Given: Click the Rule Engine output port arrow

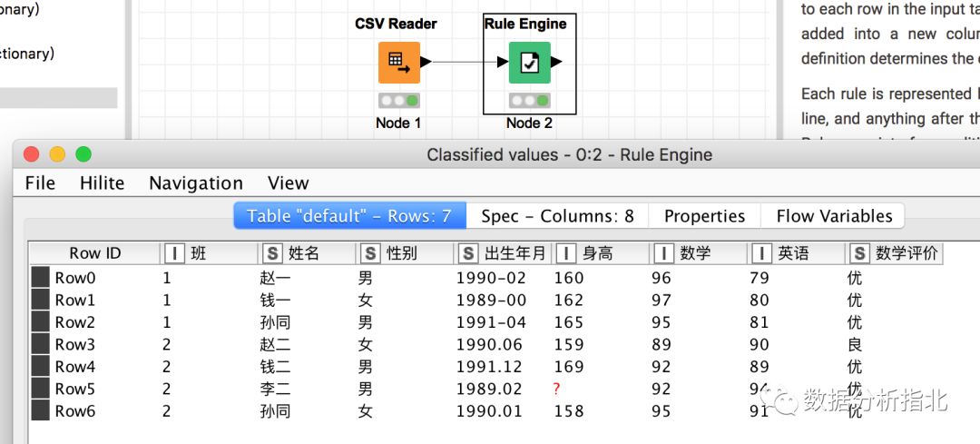Looking at the screenshot, I should click(556, 62).
